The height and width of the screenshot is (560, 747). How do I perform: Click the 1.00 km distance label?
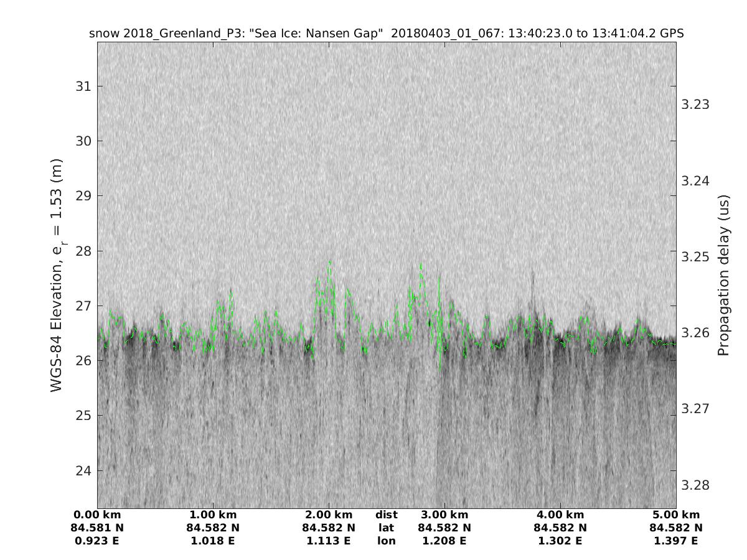(213, 515)
